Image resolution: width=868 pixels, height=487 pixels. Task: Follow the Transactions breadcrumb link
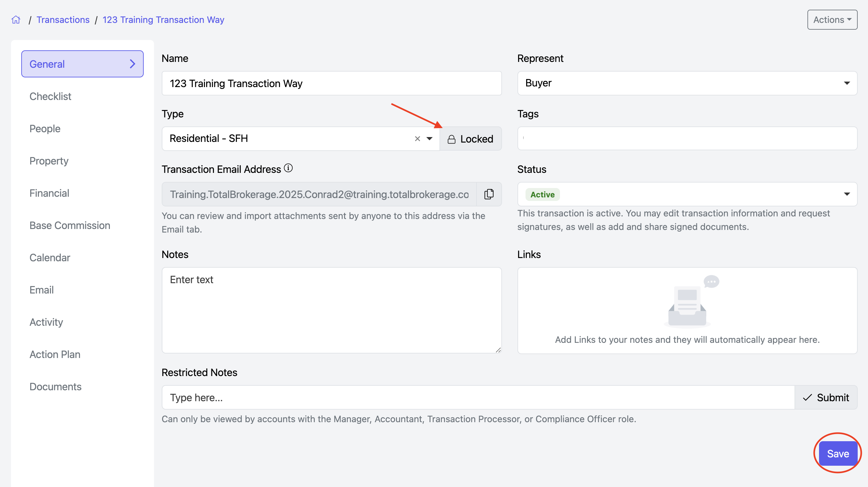point(63,20)
